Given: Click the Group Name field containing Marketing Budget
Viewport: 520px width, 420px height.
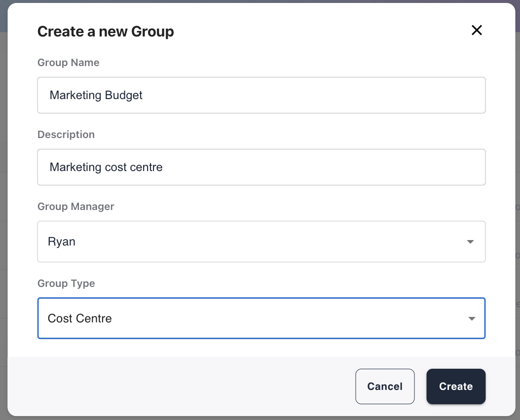Looking at the screenshot, I should [x=261, y=95].
